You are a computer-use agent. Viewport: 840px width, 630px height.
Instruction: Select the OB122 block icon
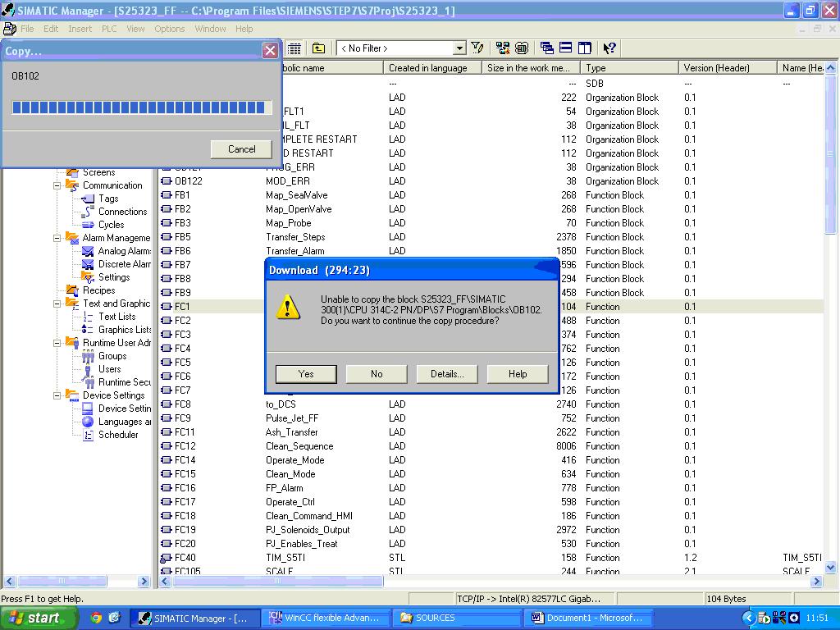point(167,181)
